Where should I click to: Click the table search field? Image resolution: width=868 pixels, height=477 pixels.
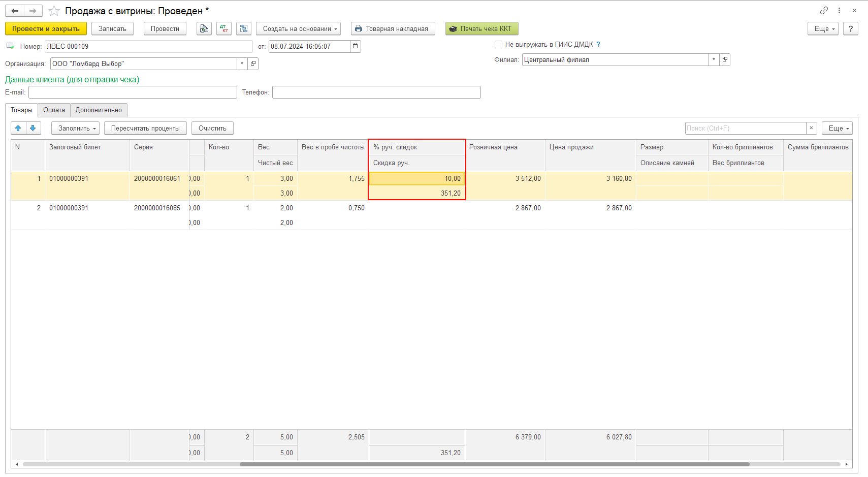click(746, 128)
